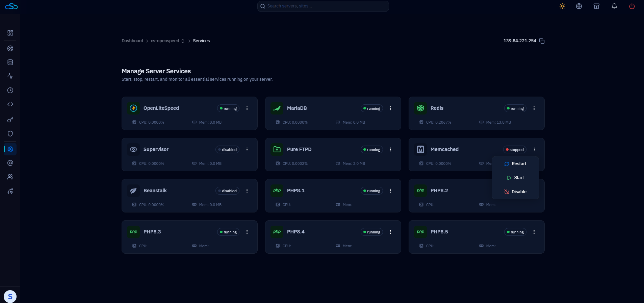
Task: Open the database icon in the sidebar
Action: (10, 62)
